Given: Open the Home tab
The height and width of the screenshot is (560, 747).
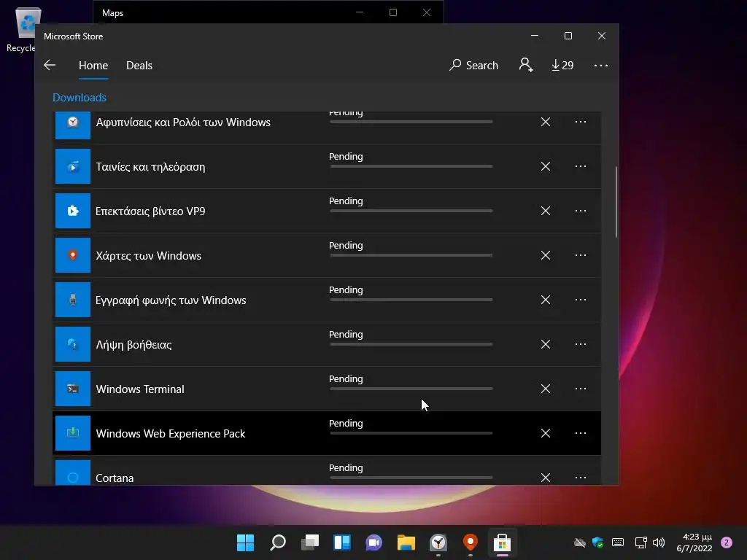Looking at the screenshot, I should pyautogui.click(x=93, y=65).
